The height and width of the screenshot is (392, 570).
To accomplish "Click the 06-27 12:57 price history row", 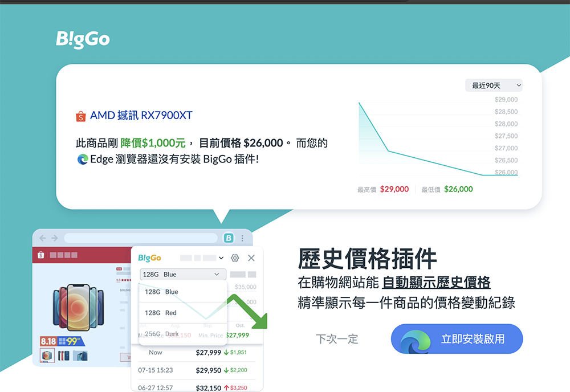I will tap(197, 387).
